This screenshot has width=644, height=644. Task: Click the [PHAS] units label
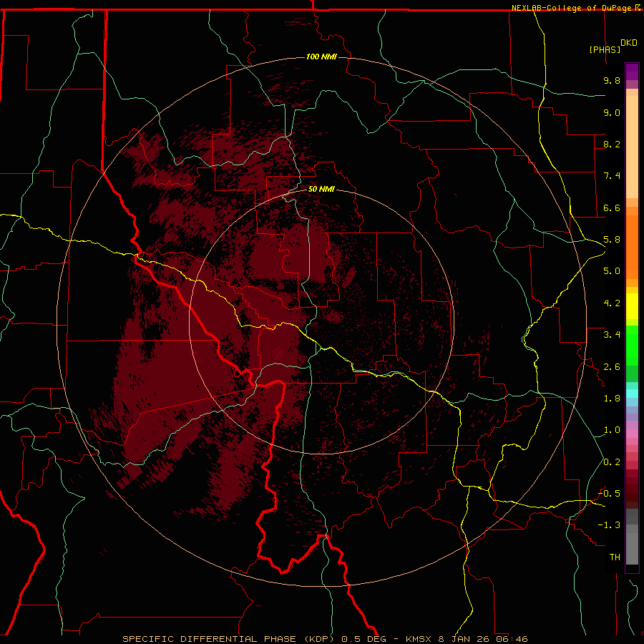click(605, 49)
